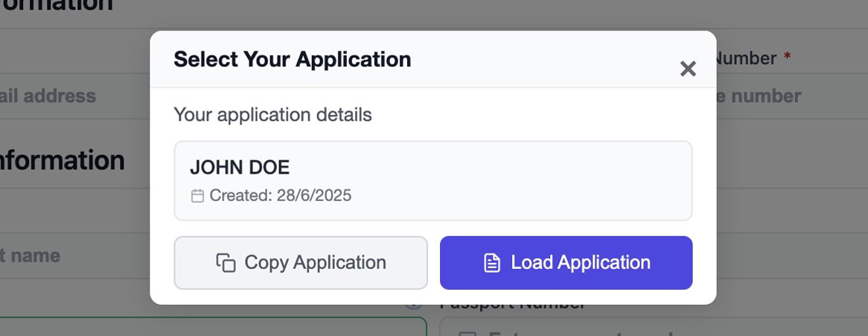Click the Select Your Application title
Image resolution: width=868 pixels, height=336 pixels.
point(292,60)
